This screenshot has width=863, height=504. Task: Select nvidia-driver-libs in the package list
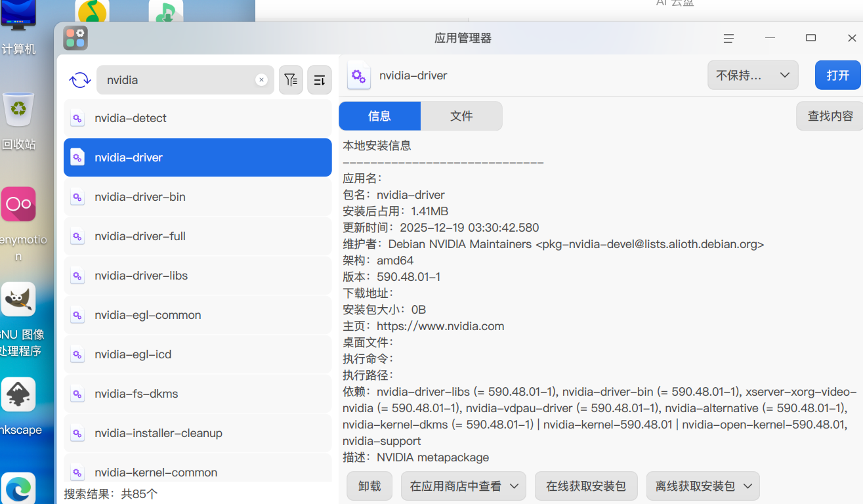198,276
